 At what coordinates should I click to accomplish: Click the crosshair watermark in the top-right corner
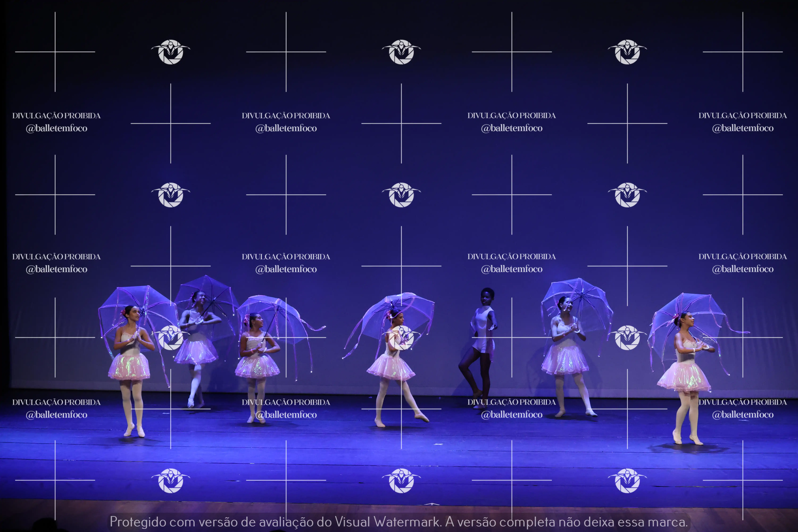[743, 52]
